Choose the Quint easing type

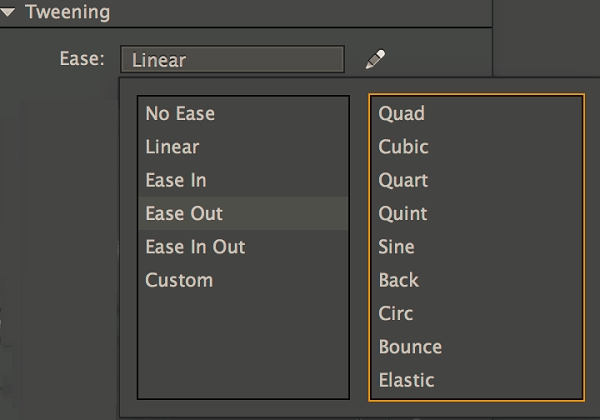[x=403, y=213]
